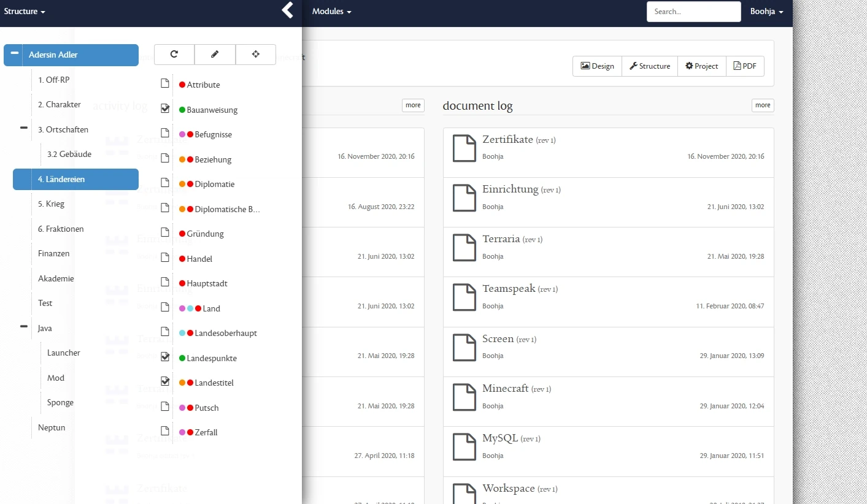Click the document icon next to Screen

click(464, 347)
